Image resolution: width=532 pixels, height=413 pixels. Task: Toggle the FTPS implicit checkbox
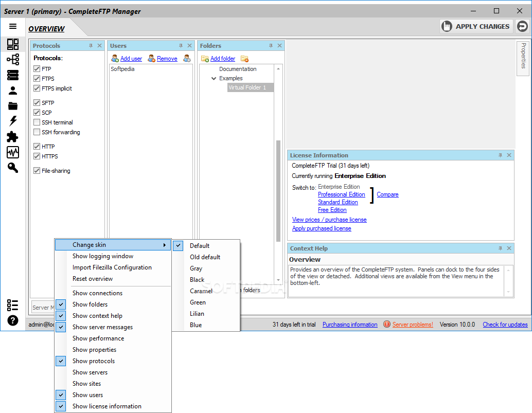click(x=37, y=88)
